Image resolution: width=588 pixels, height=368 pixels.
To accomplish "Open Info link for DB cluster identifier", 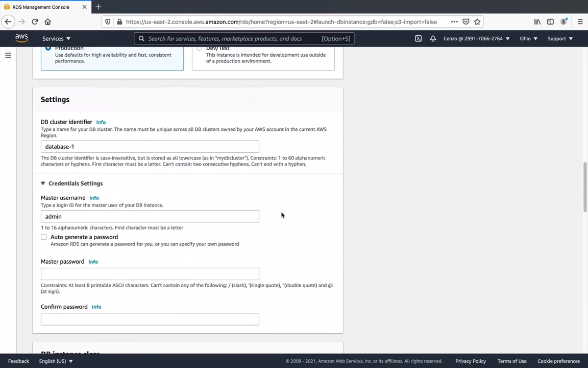I will (x=101, y=122).
